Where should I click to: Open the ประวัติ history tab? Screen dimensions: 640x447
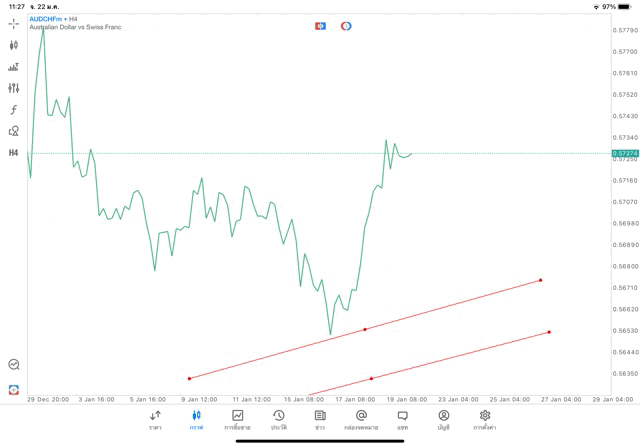[x=279, y=420]
